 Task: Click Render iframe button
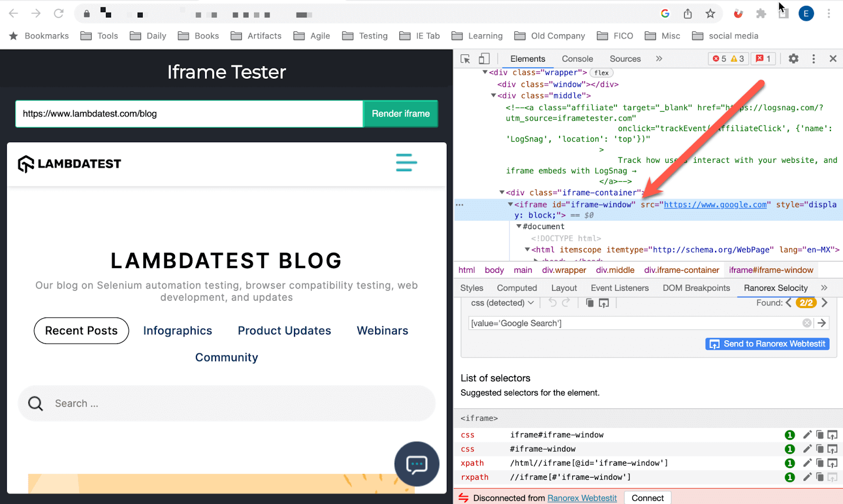(400, 114)
